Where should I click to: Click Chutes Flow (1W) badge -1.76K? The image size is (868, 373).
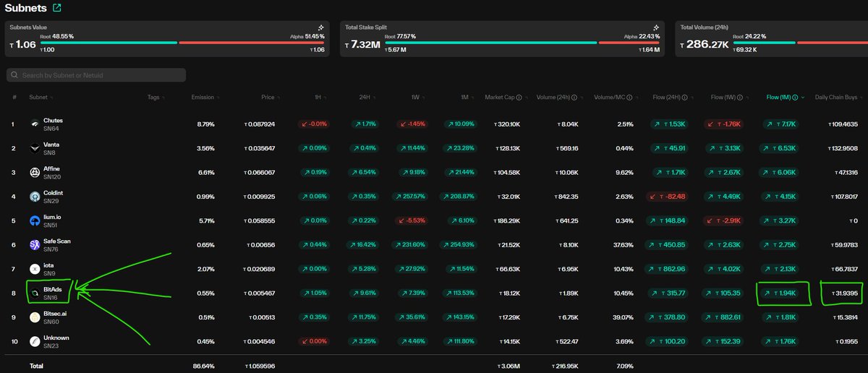click(724, 124)
